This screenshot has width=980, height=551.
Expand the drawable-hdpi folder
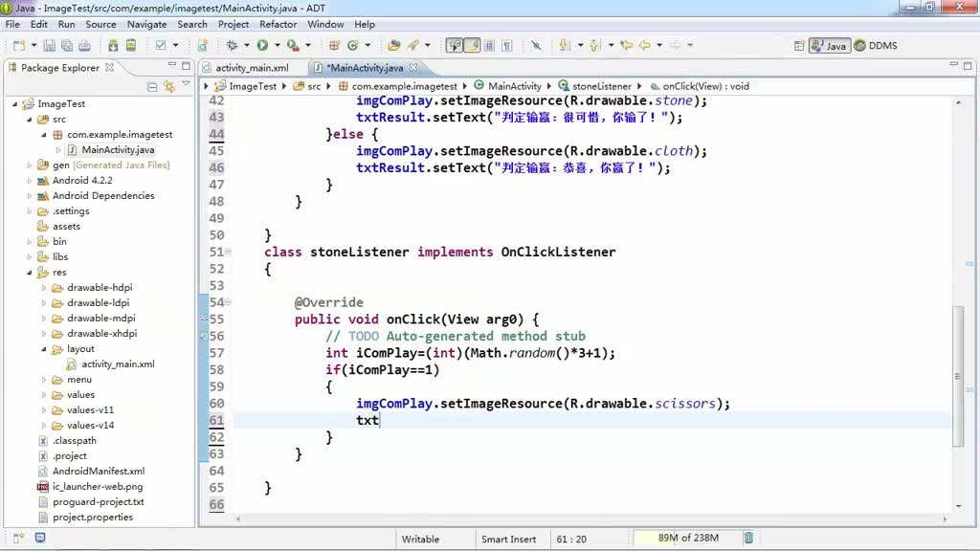[44, 288]
